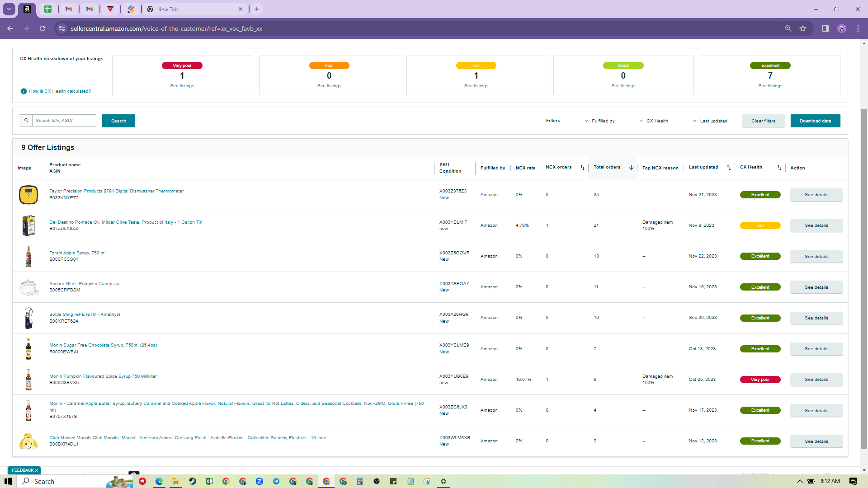868x488 pixels.
Task: Open the browser zoom magnifier icon
Action: point(788,28)
